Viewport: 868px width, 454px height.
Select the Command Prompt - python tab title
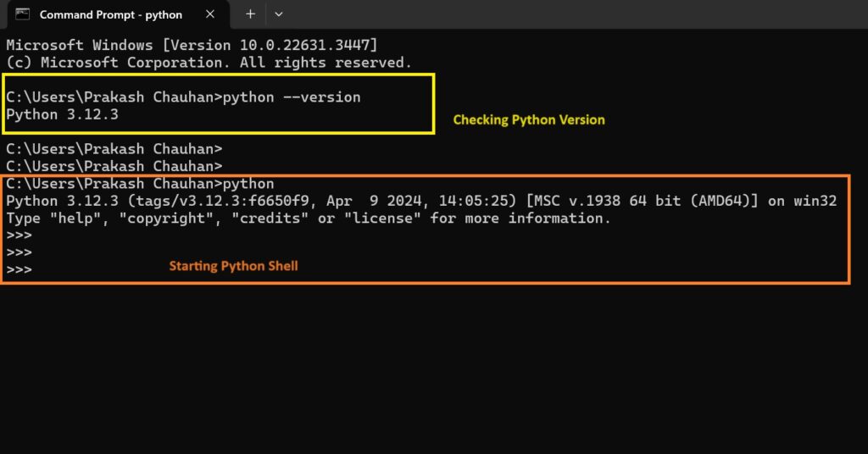(111, 15)
